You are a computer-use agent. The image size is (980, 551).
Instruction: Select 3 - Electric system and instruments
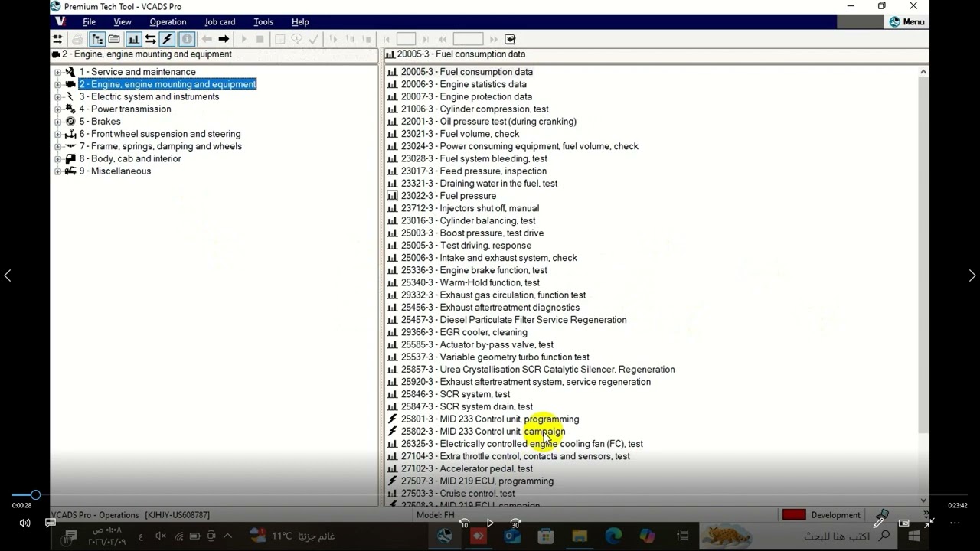click(149, 96)
